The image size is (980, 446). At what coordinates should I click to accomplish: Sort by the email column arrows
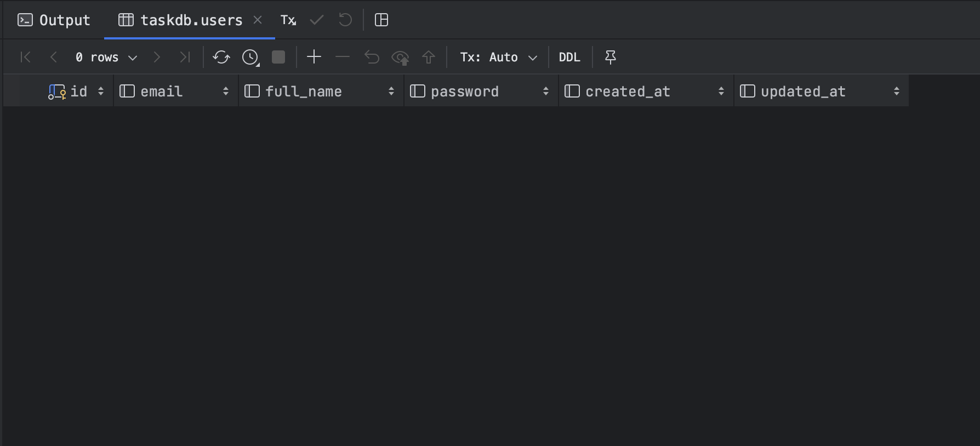226,92
